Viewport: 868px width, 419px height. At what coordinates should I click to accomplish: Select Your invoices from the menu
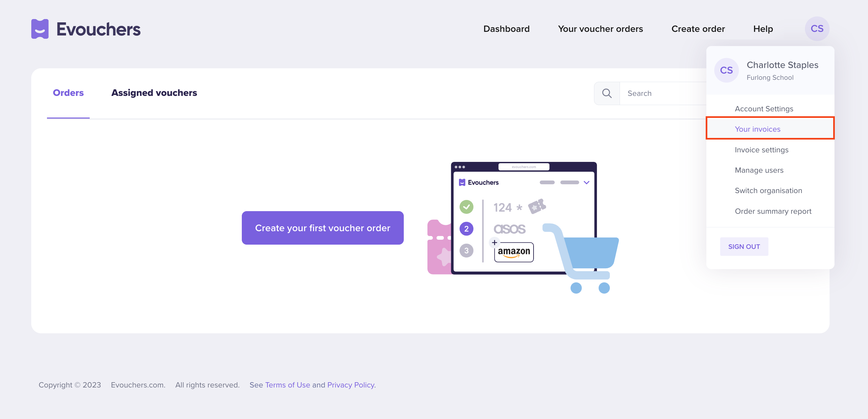(757, 129)
